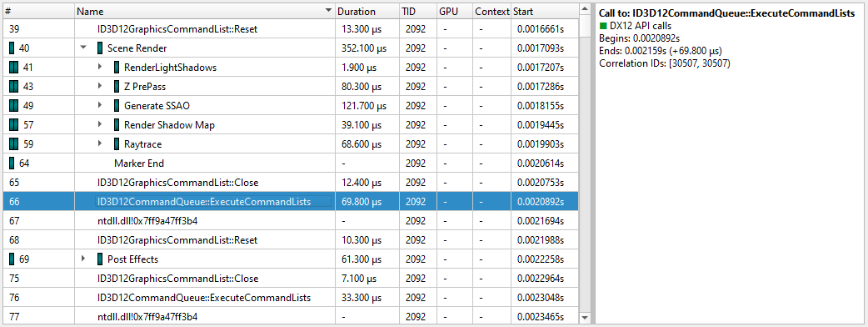
Task: Select the Render Shadow Map row
Action: coord(291,125)
